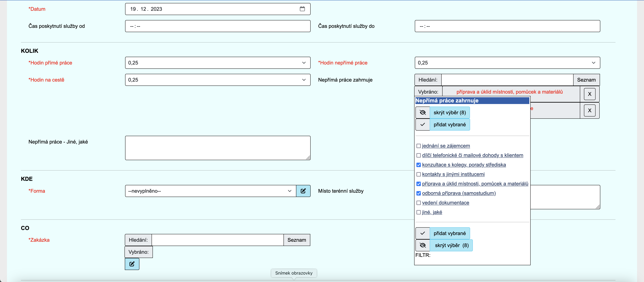The width and height of the screenshot is (644, 282).
Task: Open the calendar picker in Datum field
Action: pos(302,9)
